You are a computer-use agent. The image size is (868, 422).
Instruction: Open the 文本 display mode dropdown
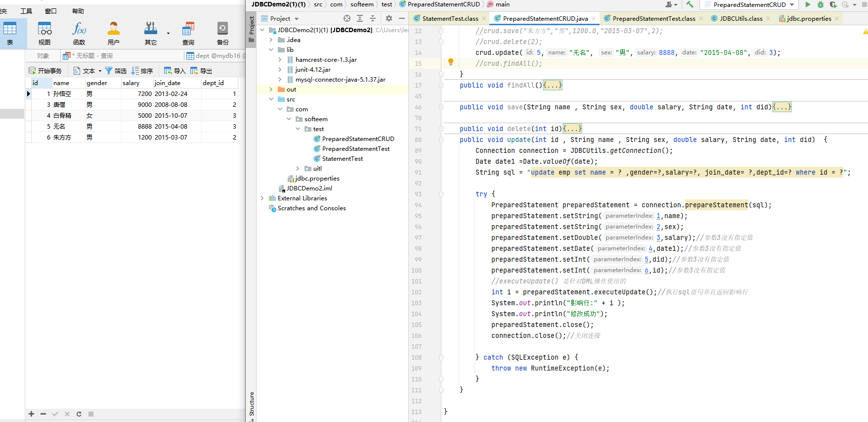87,71
